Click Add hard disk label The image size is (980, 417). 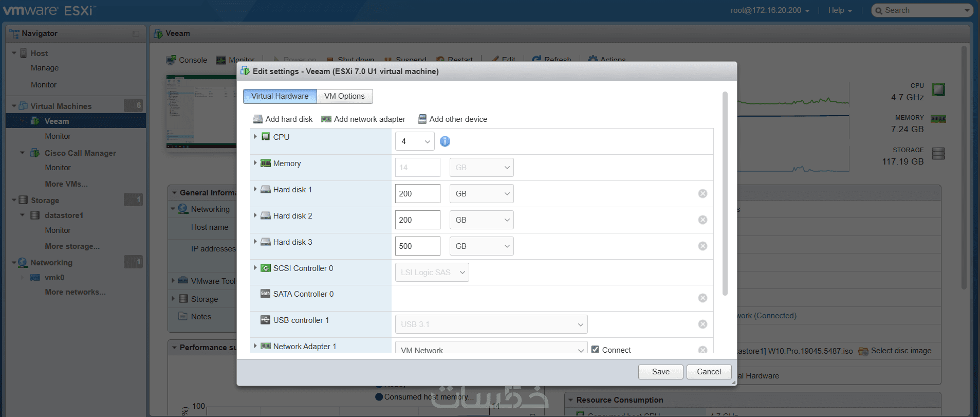(289, 119)
